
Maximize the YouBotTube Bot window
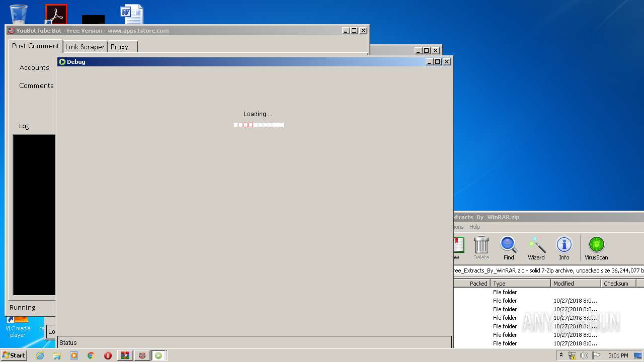(354, 30)
